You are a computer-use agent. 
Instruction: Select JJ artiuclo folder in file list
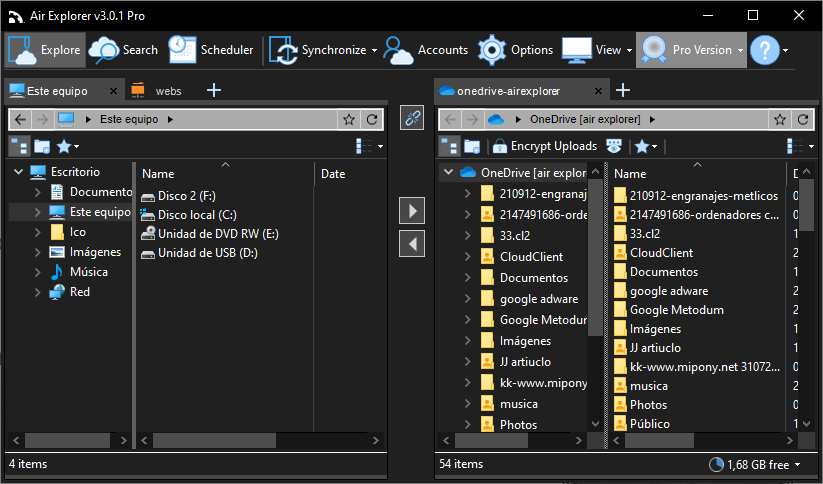(648, 348)
